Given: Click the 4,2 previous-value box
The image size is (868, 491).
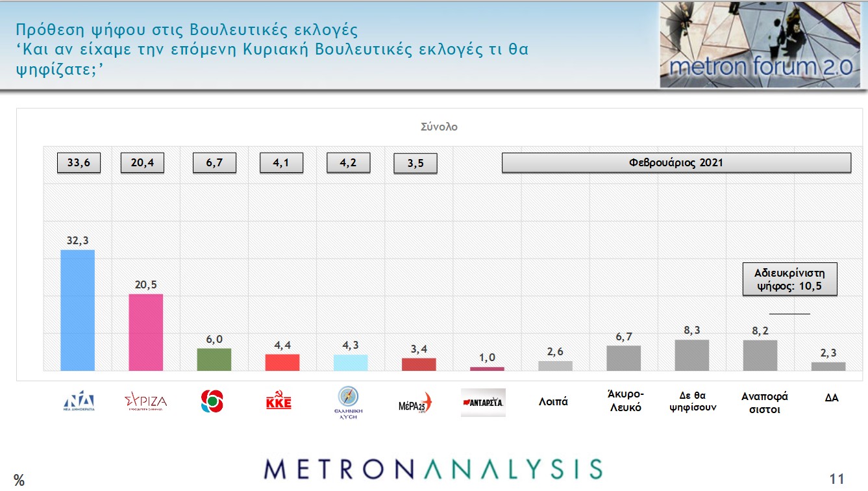Looking at the screenshot, I should [349, 163].
